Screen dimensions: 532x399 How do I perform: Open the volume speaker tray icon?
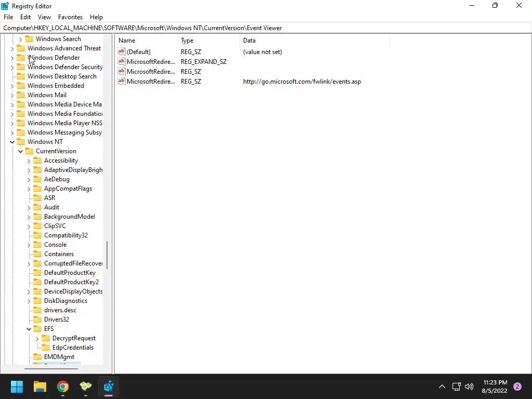click(x=469, y=387)
